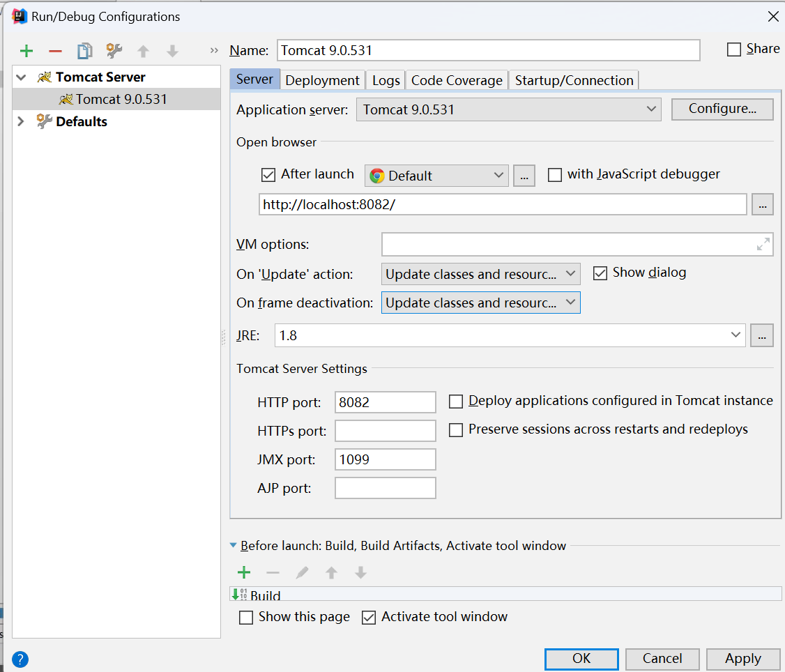Click the localhost URL field
Viewport: 785px width, 672px height.
pyautogui.click(x=503, y=204)
